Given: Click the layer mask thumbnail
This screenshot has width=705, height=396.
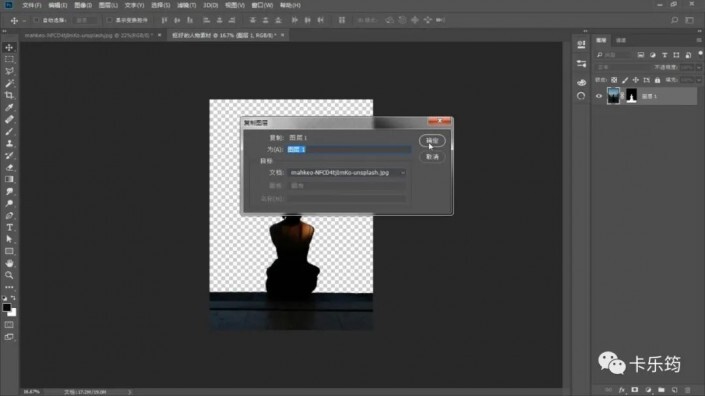Looking at the screenshot, I should 631,96.
